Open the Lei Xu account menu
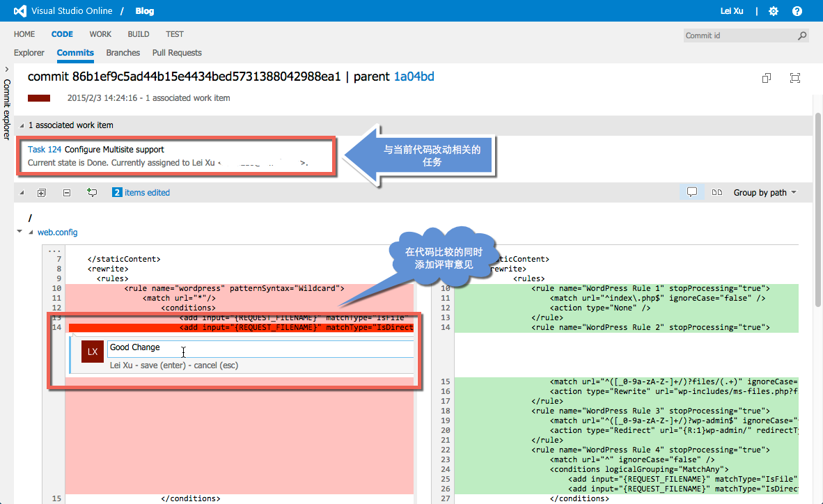 tap(732, 11)
